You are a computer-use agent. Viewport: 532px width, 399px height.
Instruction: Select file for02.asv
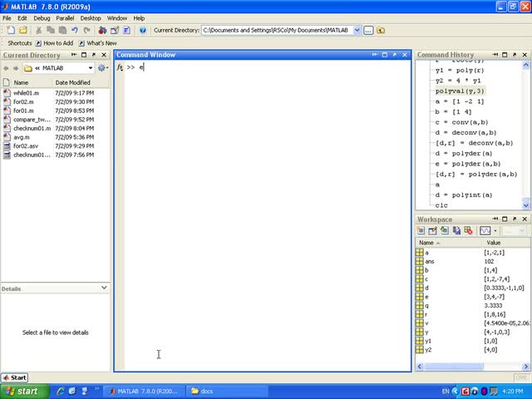(x=26, y=146)
